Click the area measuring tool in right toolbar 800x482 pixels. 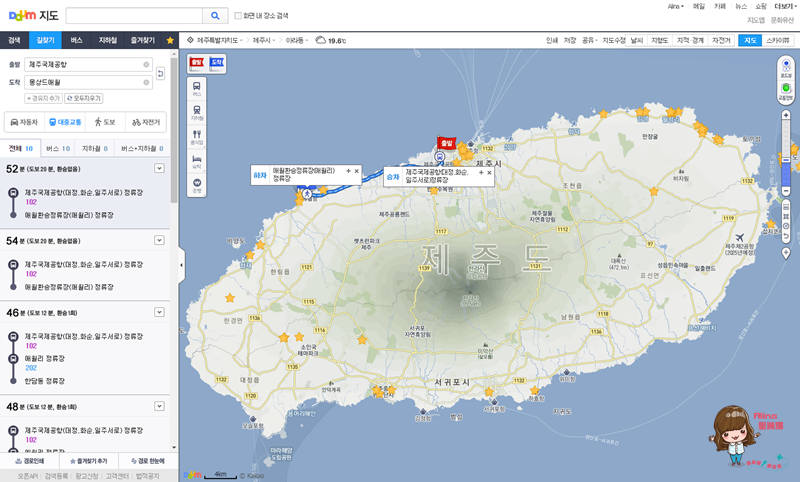point(786,216)
